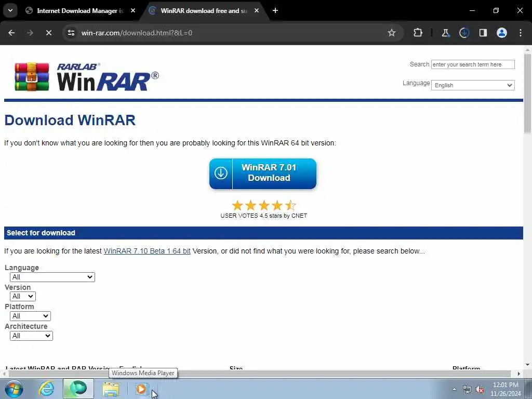Click the download arrow circle icon

pyautogui.click(x=221, y=173)
